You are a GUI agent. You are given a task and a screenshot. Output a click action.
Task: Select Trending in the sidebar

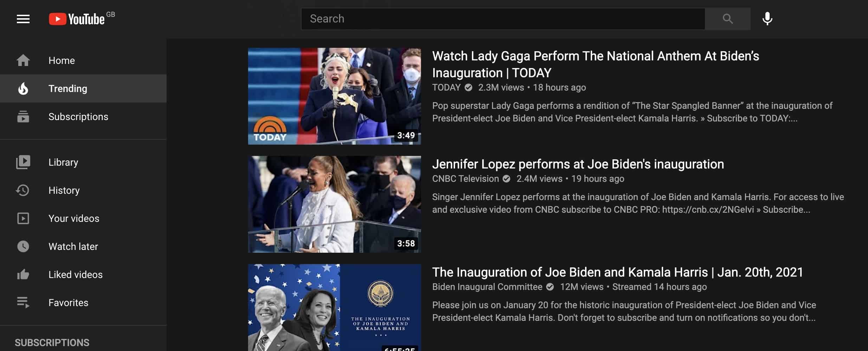pos(83,88)
